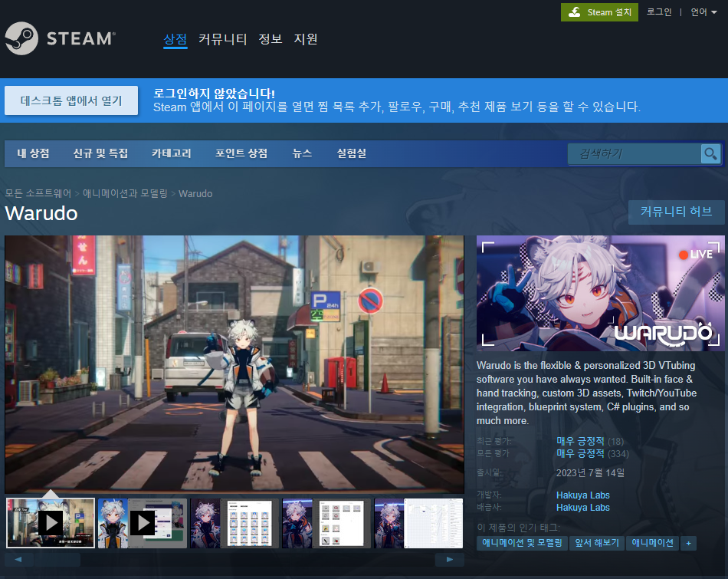The image size is (728, 579).
Task: Click 데스크톱 앱에서 열기 button
Action: (x=71, y=100)
